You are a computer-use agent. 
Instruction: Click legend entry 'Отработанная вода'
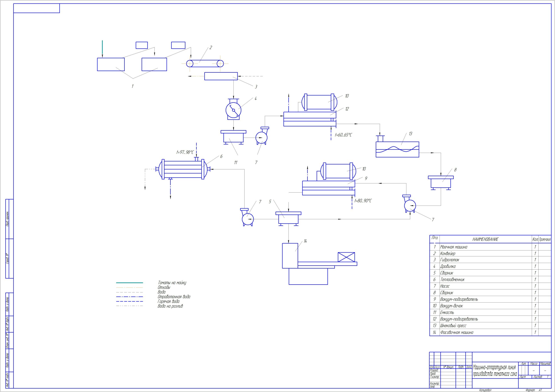174,296
